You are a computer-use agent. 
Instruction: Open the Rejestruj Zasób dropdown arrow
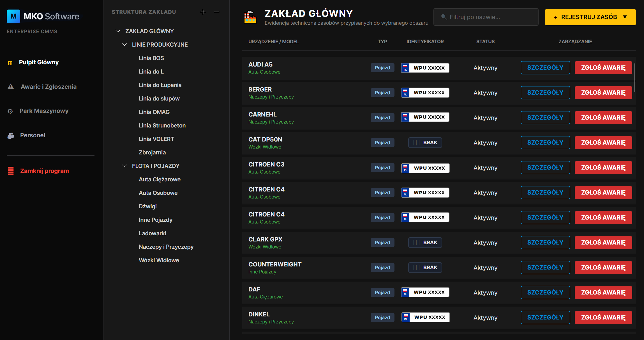point(625,17)
